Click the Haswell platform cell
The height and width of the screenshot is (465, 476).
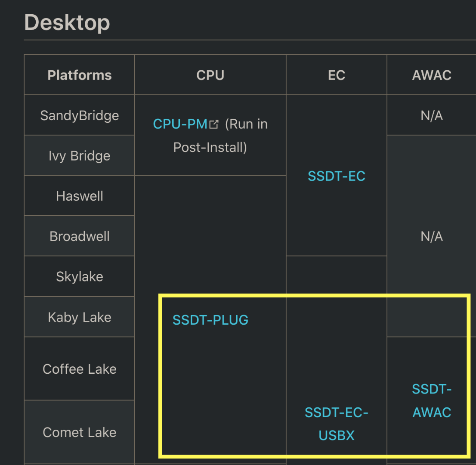(x=80, y=196)
